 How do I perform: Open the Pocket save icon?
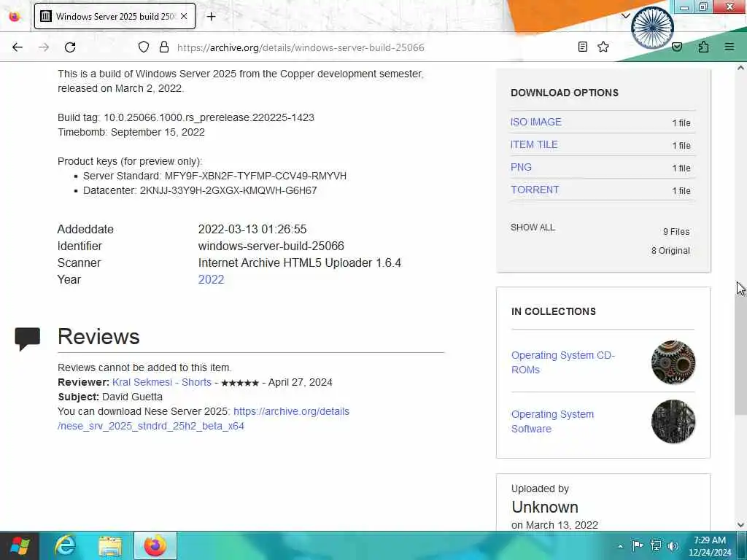(677, 47)
